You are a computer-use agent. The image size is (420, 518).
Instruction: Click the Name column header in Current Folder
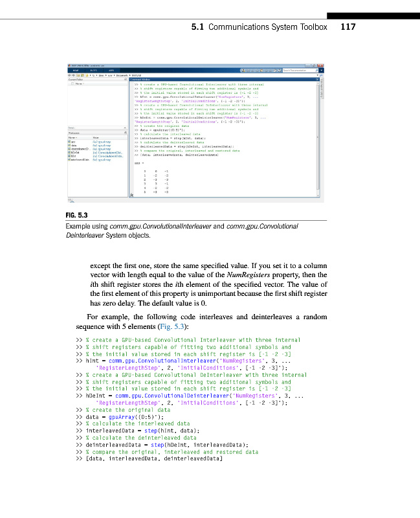(x=79, y=84)
